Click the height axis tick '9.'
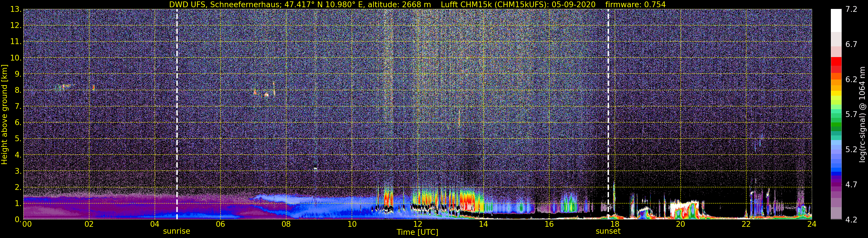The image size is (868, 238). [x=18, y=74]
